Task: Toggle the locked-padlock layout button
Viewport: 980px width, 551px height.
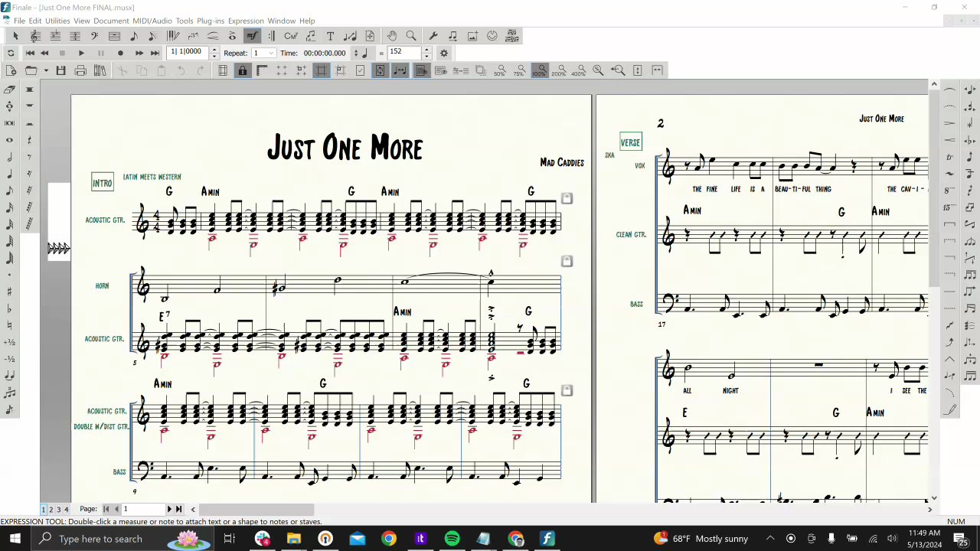Action: (x=242, y=70)
